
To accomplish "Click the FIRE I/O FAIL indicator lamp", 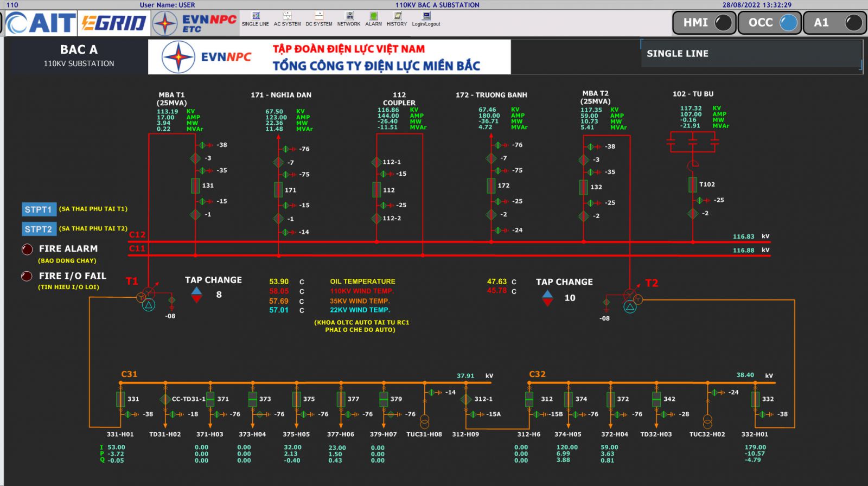I will (x=27, y=276).
